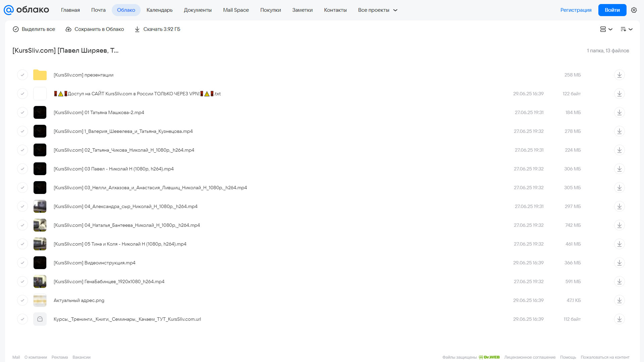Screen dimensions: 644x362
Task: Switch to the Календарь tab
Action: coord(159,10)
